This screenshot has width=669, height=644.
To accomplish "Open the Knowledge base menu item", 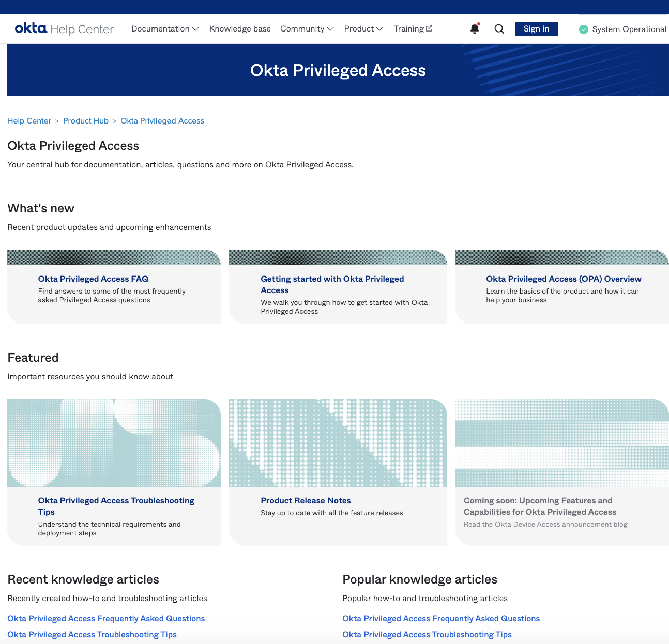I will tap(240, 29).
